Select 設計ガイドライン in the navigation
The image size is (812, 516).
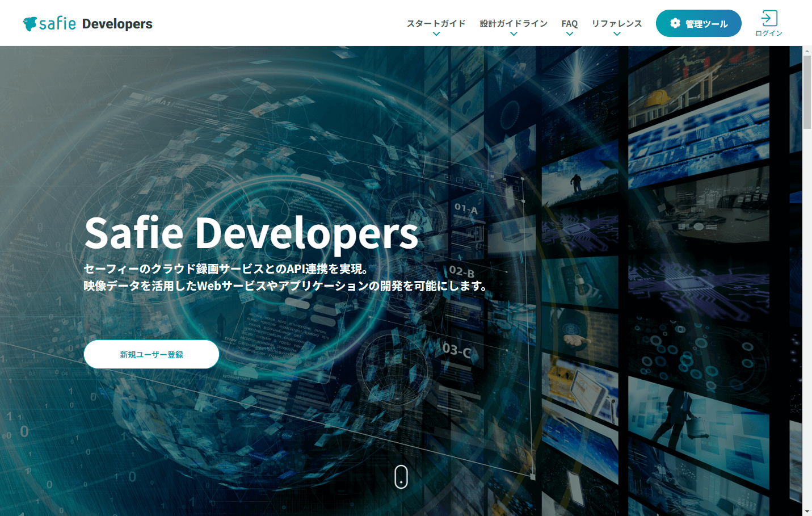pyautogui.click(x=514, y=23)
